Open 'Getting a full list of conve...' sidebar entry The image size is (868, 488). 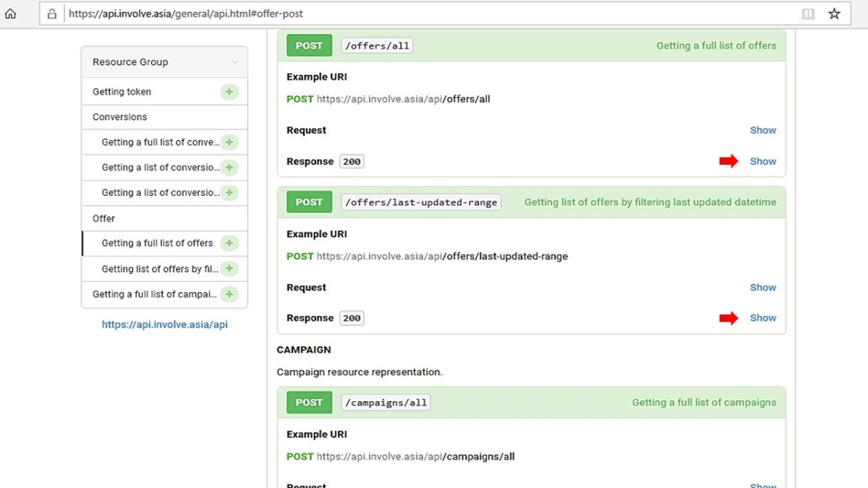click(161, 142)
